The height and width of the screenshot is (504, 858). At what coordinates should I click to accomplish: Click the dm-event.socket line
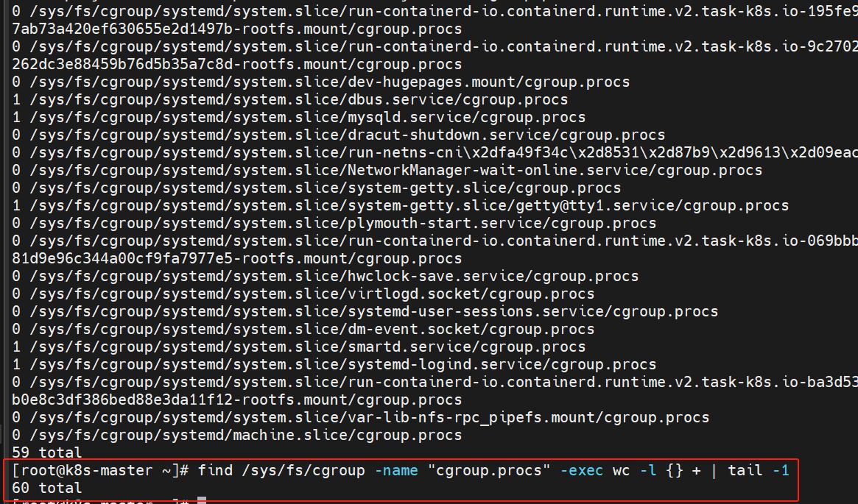click(303, 329)
